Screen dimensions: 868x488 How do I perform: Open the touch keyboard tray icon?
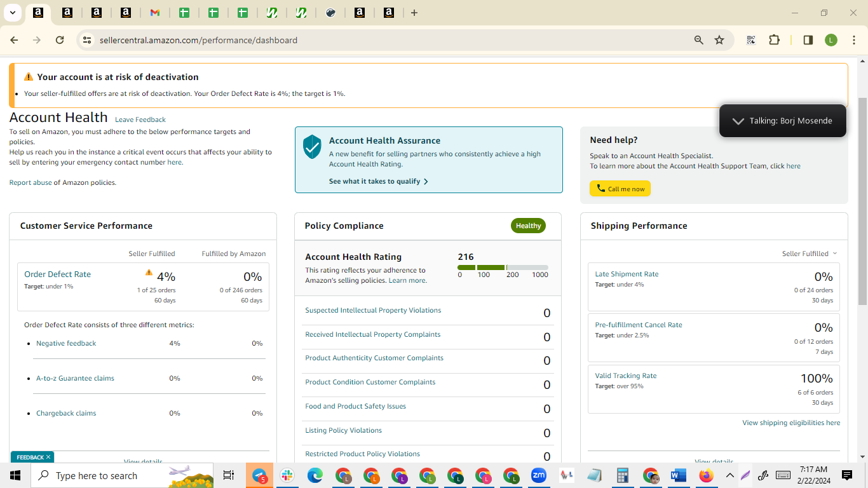[x=783, y=475]
